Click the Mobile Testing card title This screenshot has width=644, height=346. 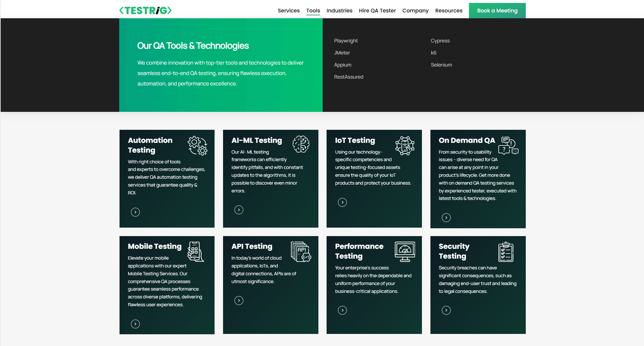pyautogui.click(x=154, y=246)
